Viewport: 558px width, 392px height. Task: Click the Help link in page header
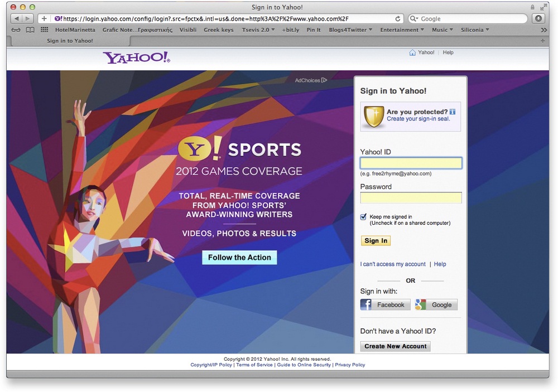click(x=448, y=52)
